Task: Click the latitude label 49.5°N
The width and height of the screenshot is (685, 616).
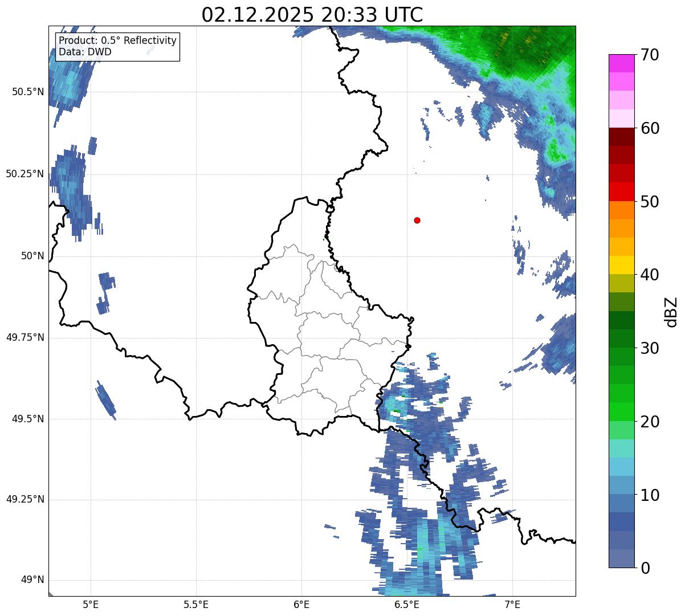Action: [27, 419]
